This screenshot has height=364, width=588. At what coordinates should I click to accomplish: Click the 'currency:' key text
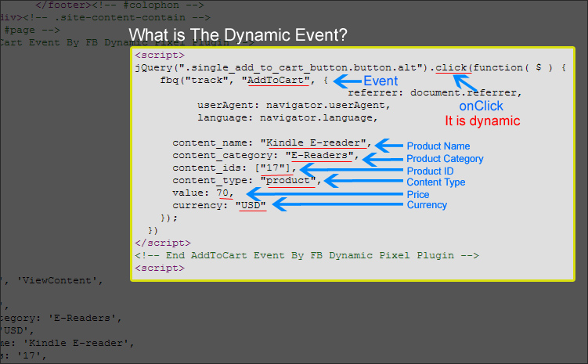click(x=200, y=205)
